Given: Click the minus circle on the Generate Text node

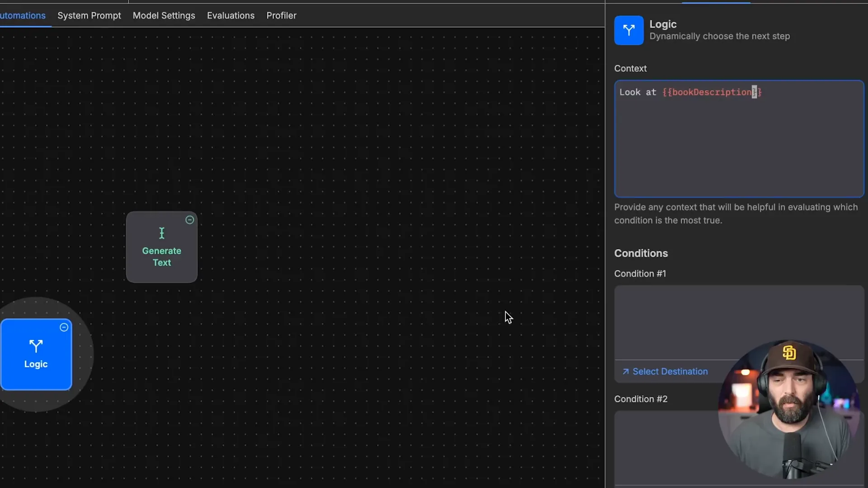Looking at the screenshot, I should pos(190,220).
